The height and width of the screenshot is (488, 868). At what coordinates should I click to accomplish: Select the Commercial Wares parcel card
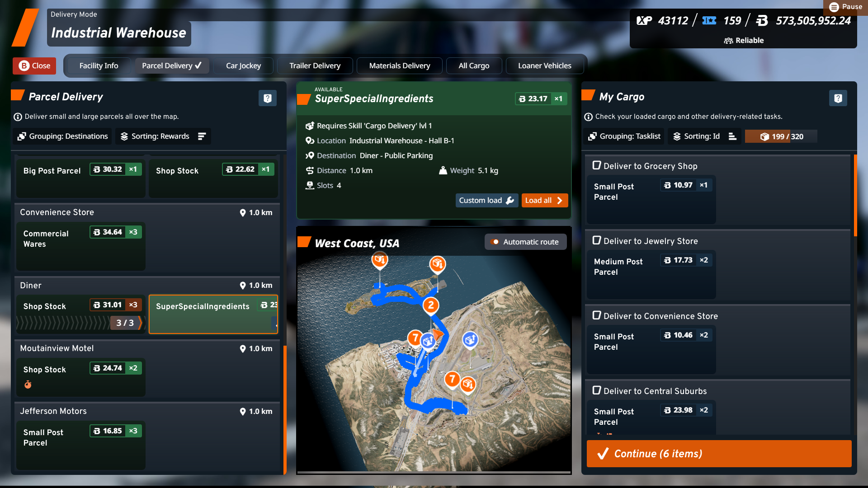click(80, 246)
